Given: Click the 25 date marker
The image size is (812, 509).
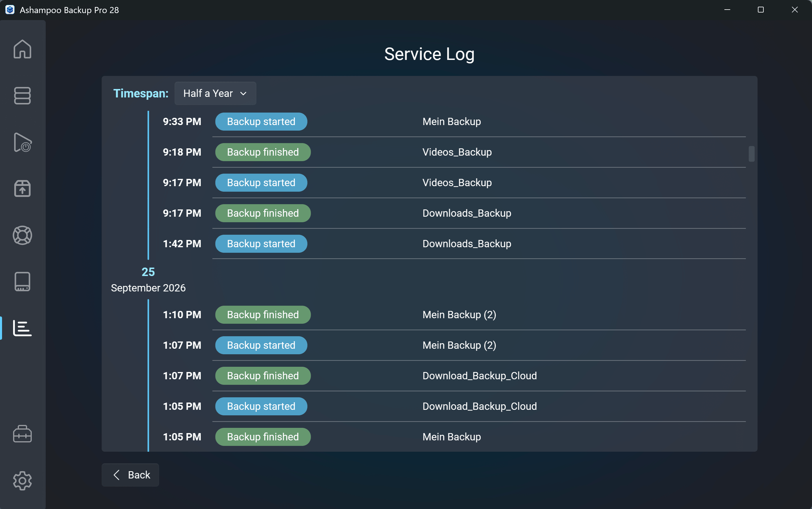Looking at the screenshot, I should (x=148, y=272).
